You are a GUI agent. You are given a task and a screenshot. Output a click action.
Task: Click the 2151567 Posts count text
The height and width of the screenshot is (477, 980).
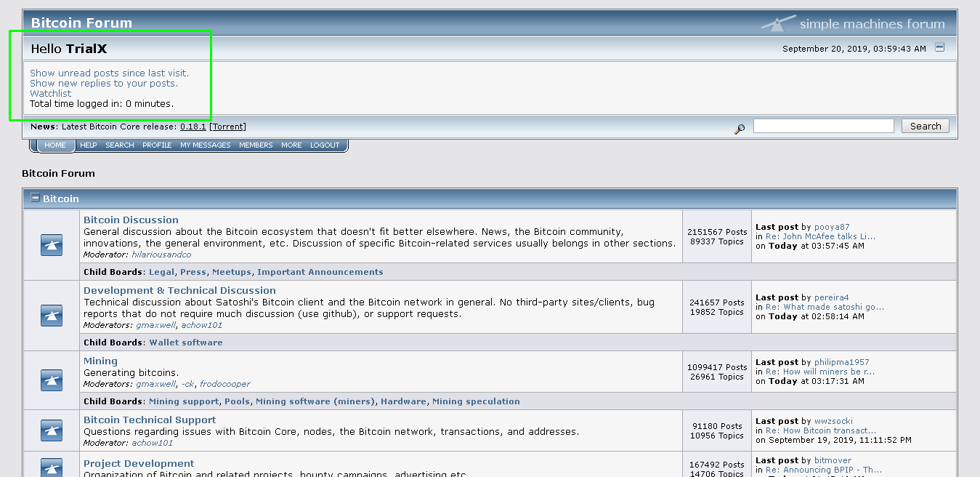pyautogui.click(x=717, y=232)
